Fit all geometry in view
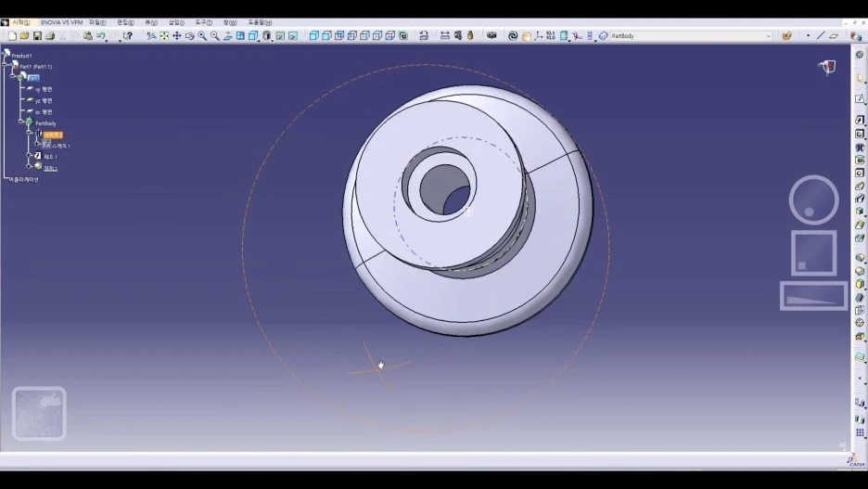 coord(164,36)
